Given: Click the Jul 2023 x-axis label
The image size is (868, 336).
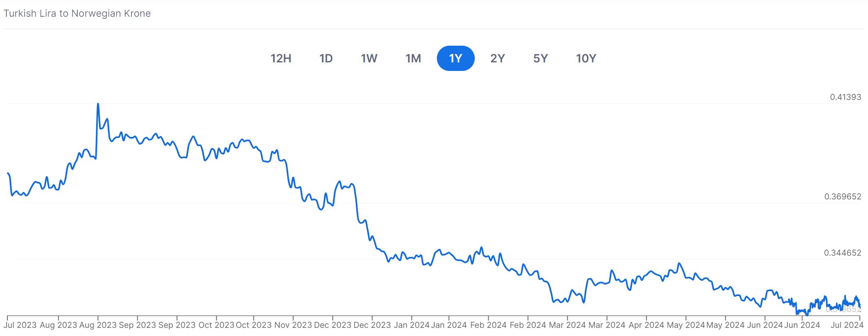Looking at the screenshot, I should [x=20, y=325].
